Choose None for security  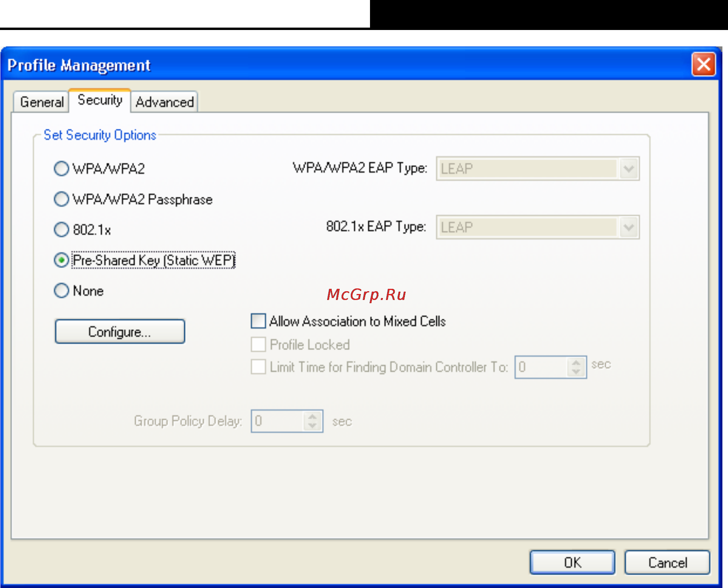pyautogui.click(x=61, y=291)
